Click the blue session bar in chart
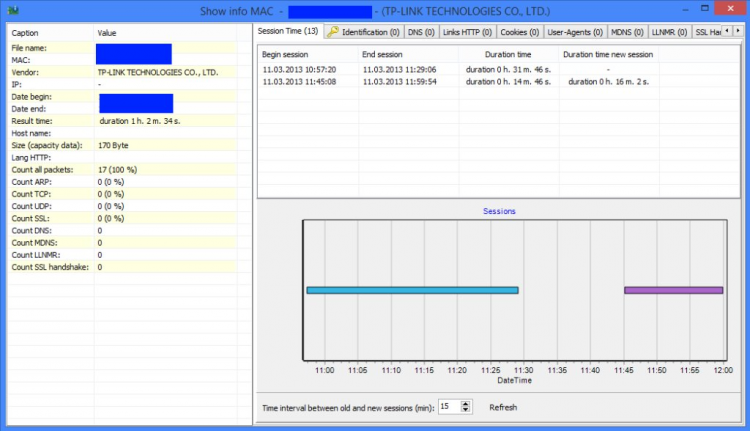 coord(412,290)
